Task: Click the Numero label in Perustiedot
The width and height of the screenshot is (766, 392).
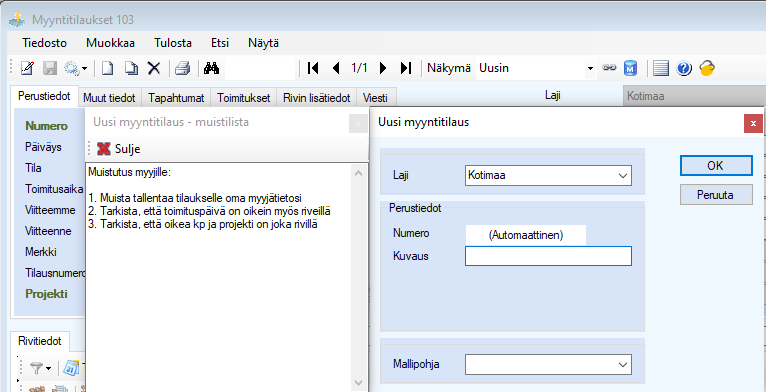Action: pyautogui.click(x=46, y=126)
